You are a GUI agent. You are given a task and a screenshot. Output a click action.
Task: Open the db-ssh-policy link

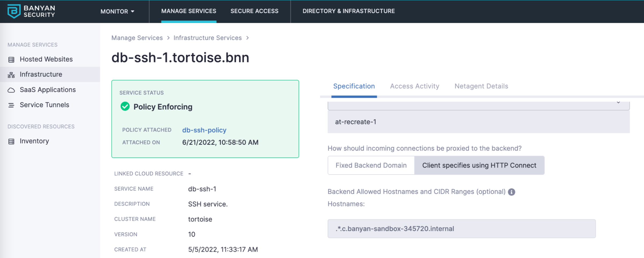(x=204, y=130)
